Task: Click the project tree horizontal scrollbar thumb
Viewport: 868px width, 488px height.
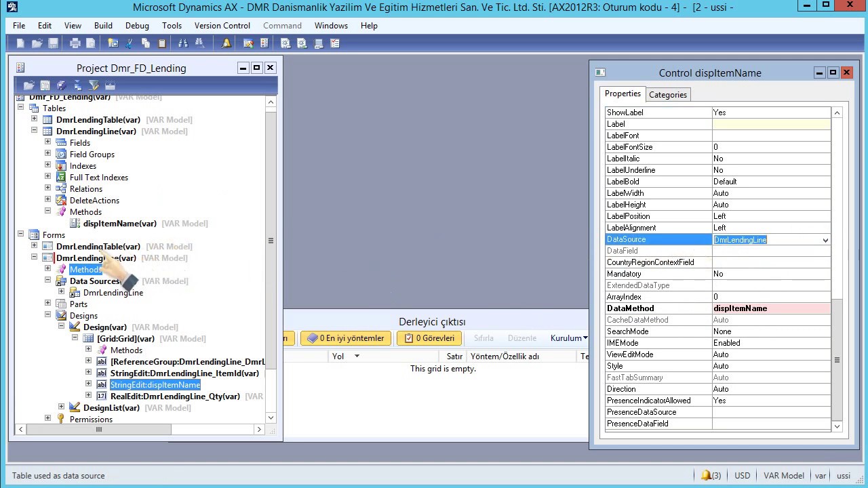Action: click(x=99, y=429)
